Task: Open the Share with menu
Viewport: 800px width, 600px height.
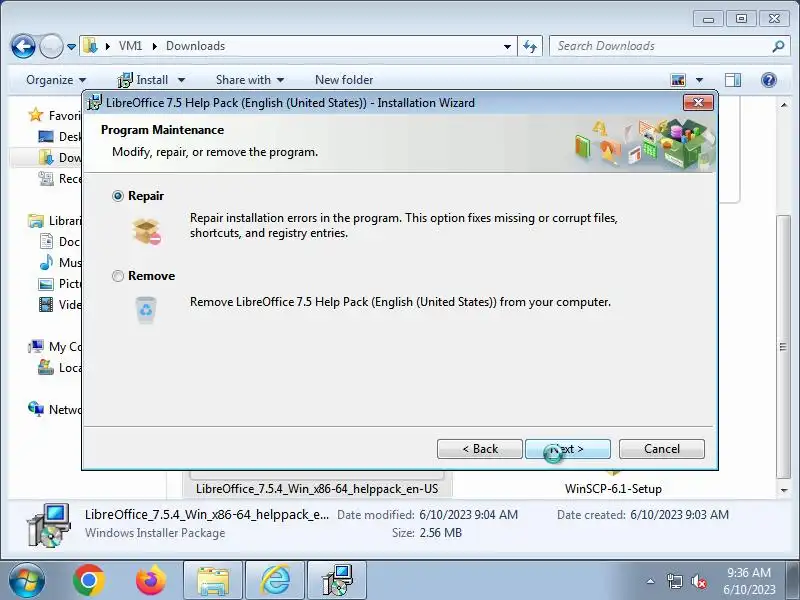Action: [x=249, y=80]
